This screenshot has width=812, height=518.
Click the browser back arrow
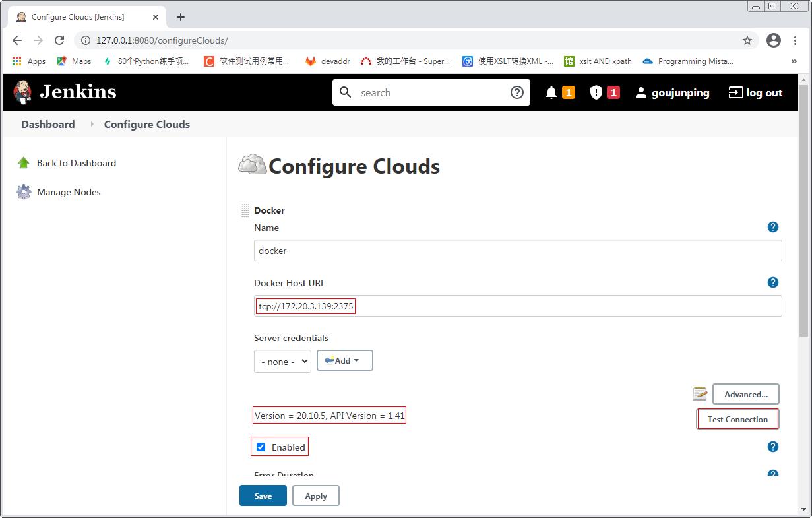click(x=17, y=40)
